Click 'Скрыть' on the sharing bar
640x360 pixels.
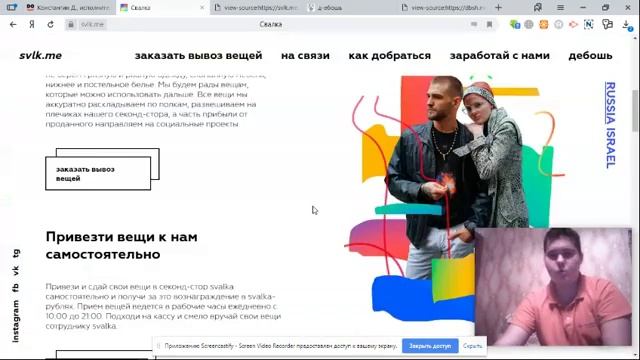pyautogui.click(x=473, y=346)
